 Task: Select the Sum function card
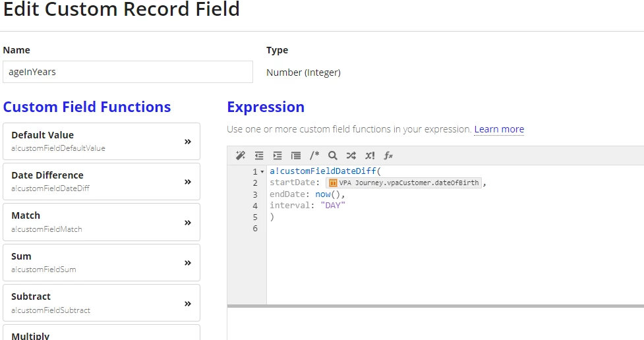(102, 262)
